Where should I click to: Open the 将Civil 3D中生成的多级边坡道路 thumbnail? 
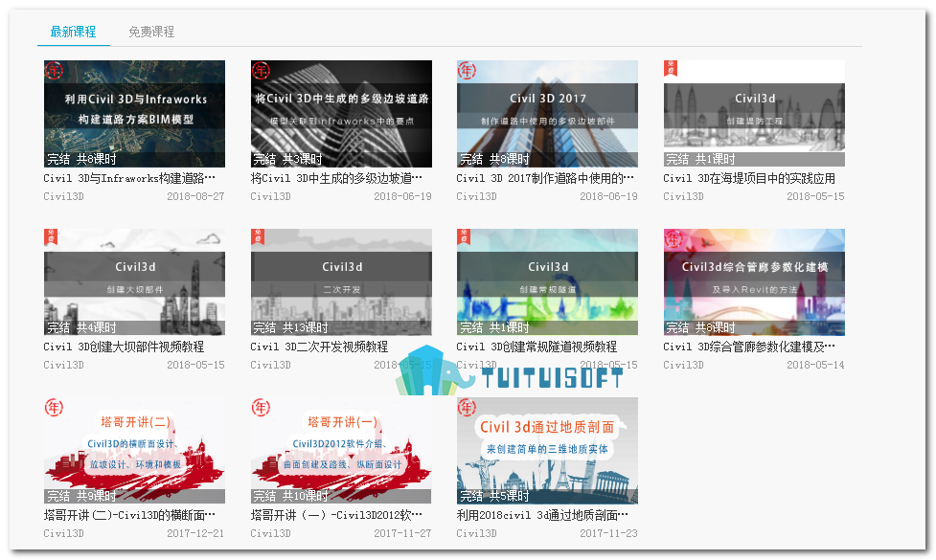pos(341,114)
